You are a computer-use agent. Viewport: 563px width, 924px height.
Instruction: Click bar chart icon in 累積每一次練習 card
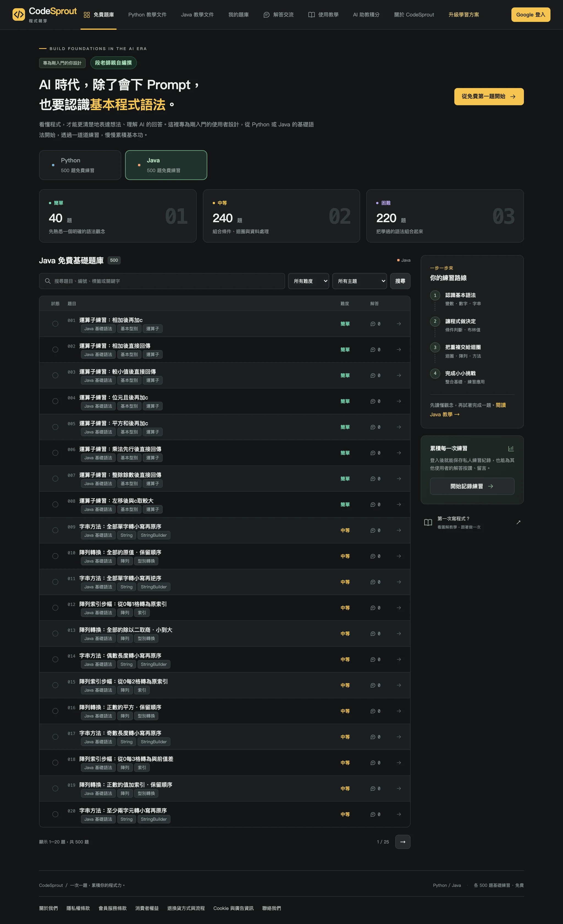coord(510,448)
